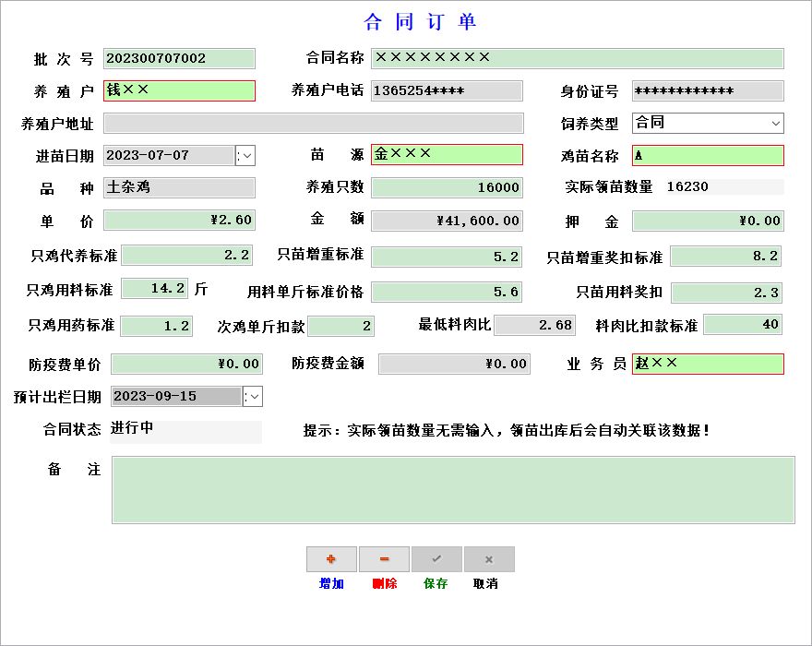Select the 养殖户 field showing 钱××
Image resolution: width=812 pixels, height=646 pixels.
[179, 90]
